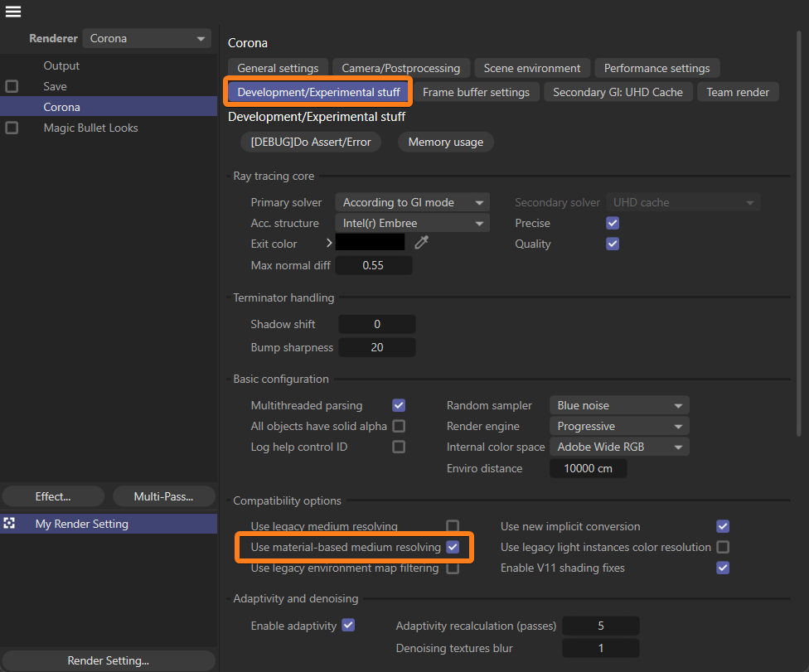Switch to the General settings tab
Viewport: 809px width, 672px height.
pyautogui.click(x=278, y=68)
